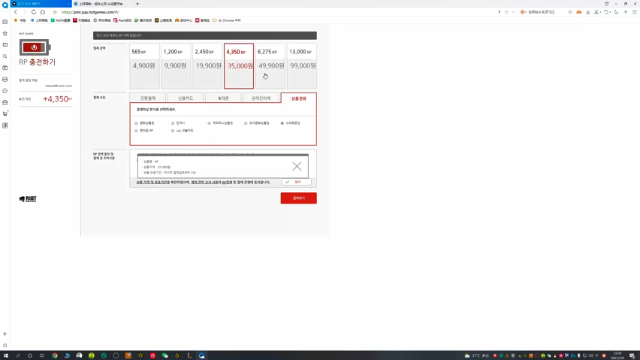Go back with the browser back arrow

16,12
